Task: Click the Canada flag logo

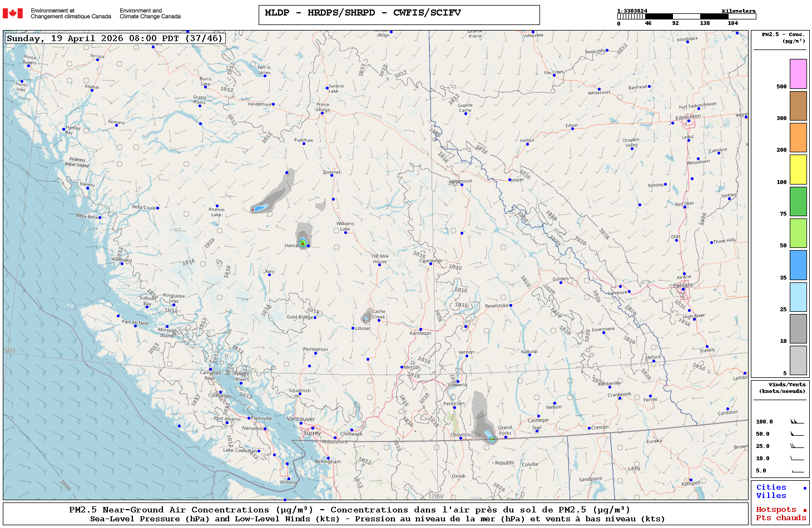Action: click(x=13, y=13)
